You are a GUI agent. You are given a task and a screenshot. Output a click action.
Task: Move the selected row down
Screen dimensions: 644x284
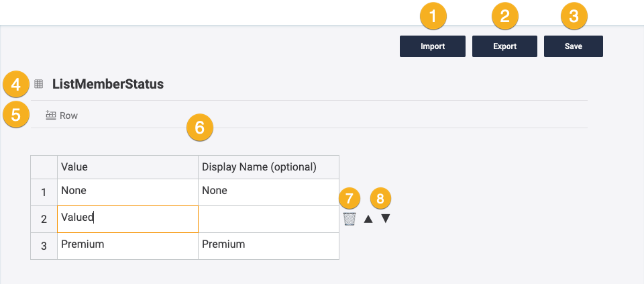pos(386,219)
